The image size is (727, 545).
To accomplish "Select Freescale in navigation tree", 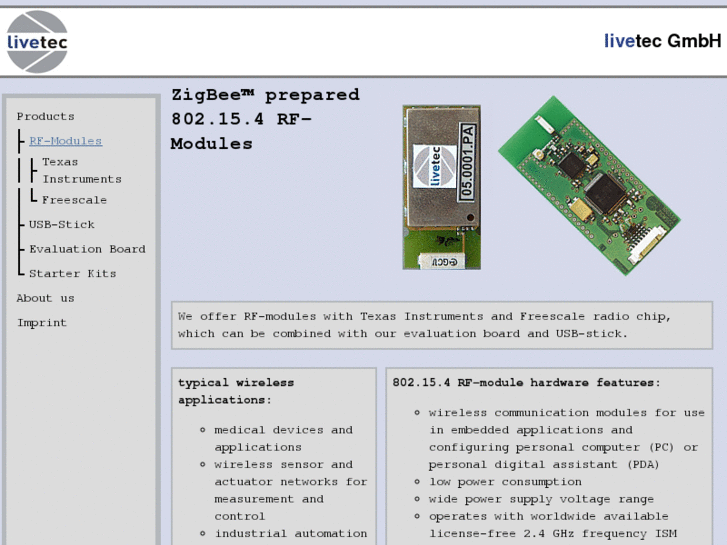I will click(74, 200).
